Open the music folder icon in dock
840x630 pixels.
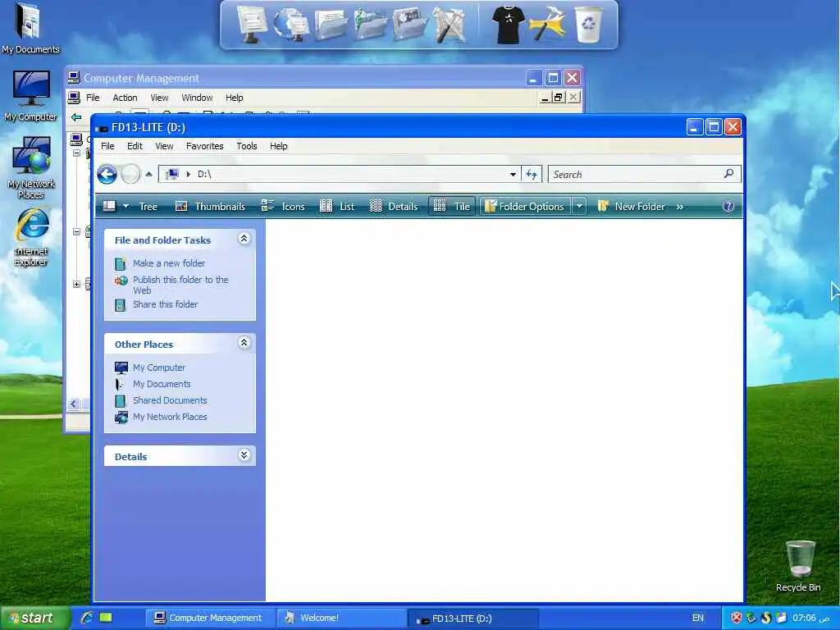tap(370, 24)
